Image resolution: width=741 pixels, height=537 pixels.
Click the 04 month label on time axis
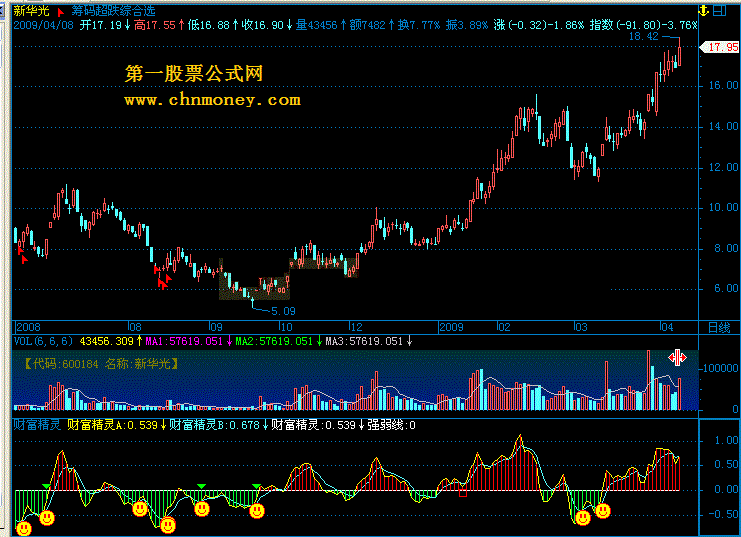coord(666,327)
